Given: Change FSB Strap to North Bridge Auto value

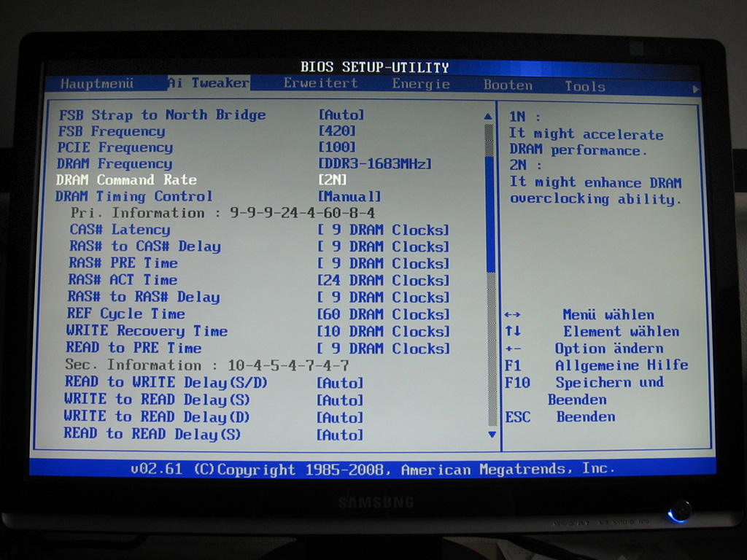Looking at the screenshot, I should tap(341, 114).
